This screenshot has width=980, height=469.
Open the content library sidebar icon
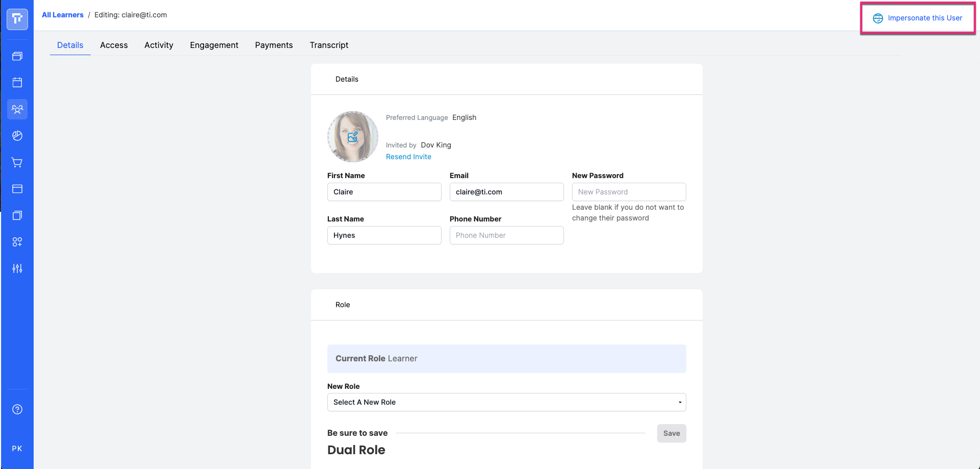17,56
